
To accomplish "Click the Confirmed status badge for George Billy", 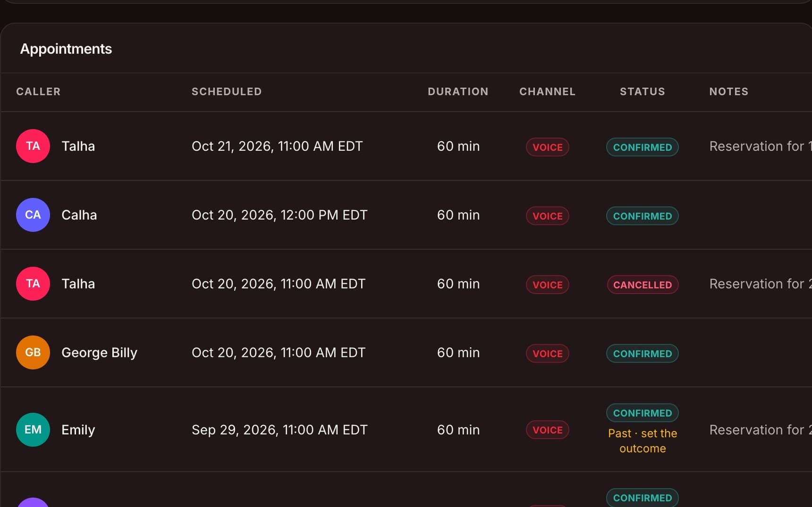I will click(x=643, y=354).
